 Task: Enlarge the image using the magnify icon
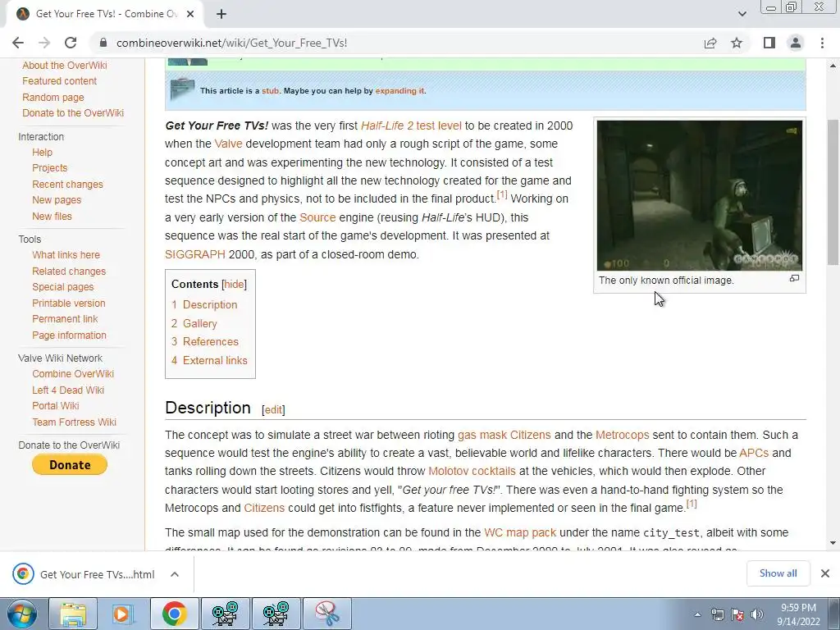tap(794, 278)
